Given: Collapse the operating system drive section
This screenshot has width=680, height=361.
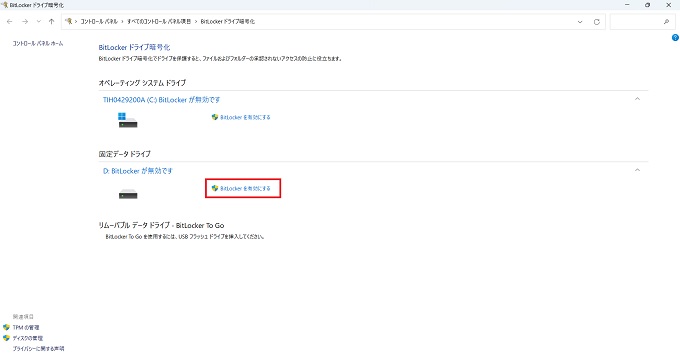Looking at the screenshot, I should [637, 99].
